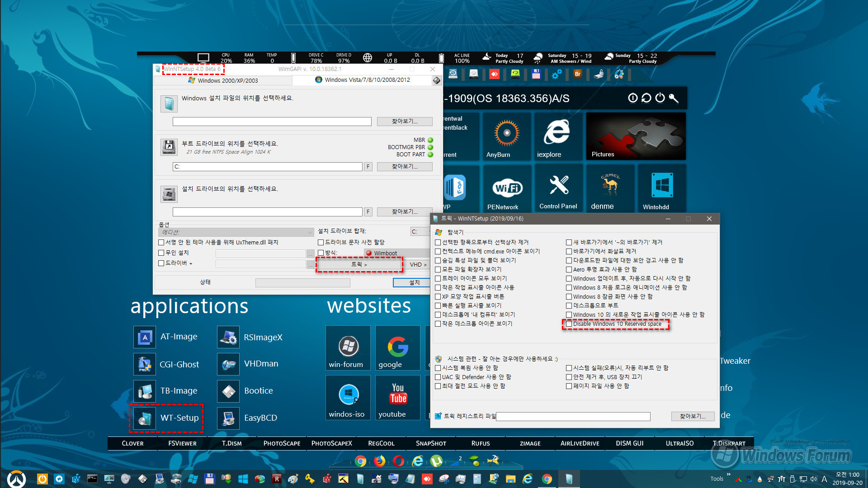The height and width of the screenshot is (488, 868).
Task: Open the AT-Image application icon
Action: click(145, 337)
